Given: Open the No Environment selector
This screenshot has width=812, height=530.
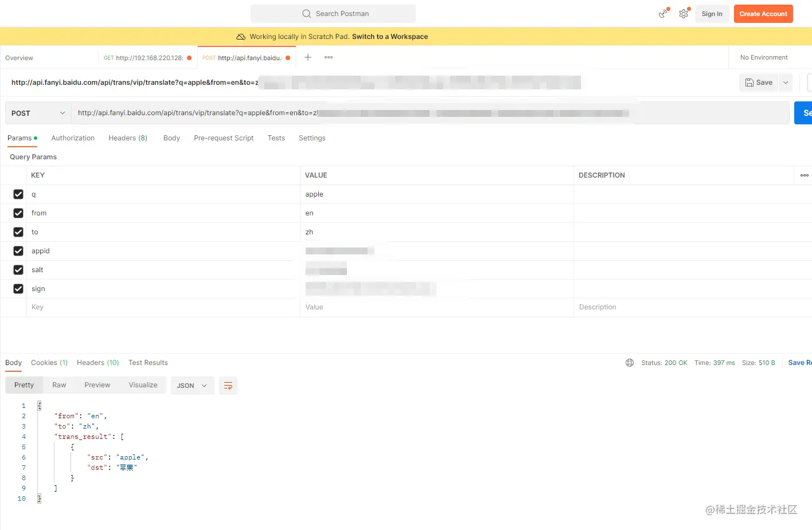Looking at the screenshot, I should 764,57.
